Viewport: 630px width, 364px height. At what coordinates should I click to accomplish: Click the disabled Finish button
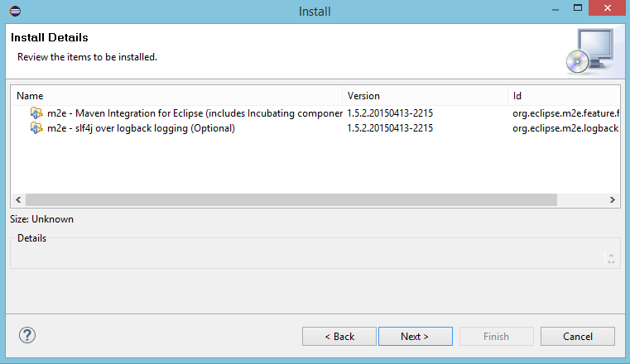(496, 337)
